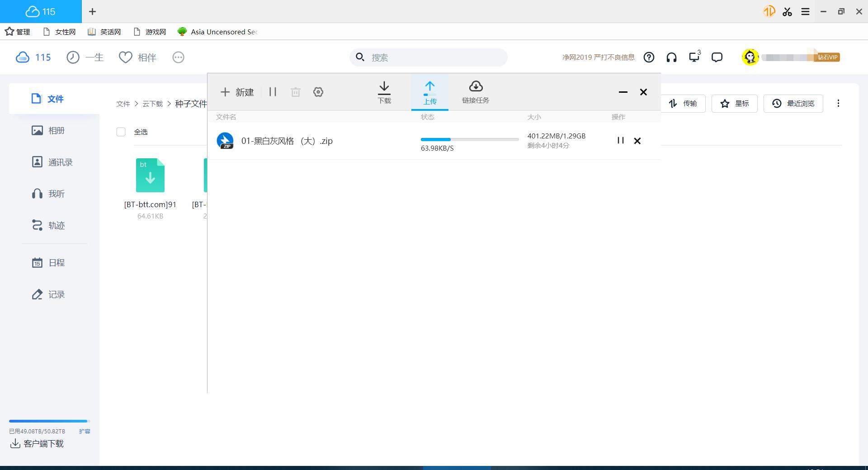Open the vertical three-dot more menu

(x=838, y=104)
